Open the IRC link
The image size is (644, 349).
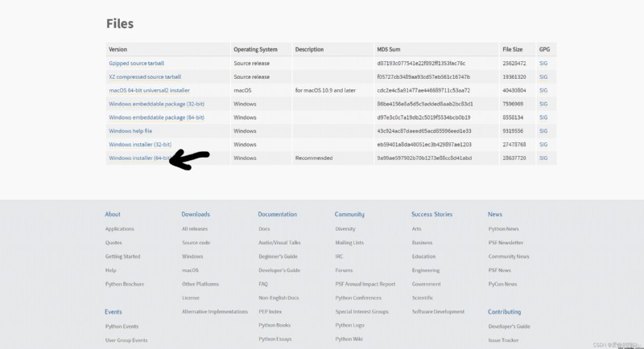point(339,257)
